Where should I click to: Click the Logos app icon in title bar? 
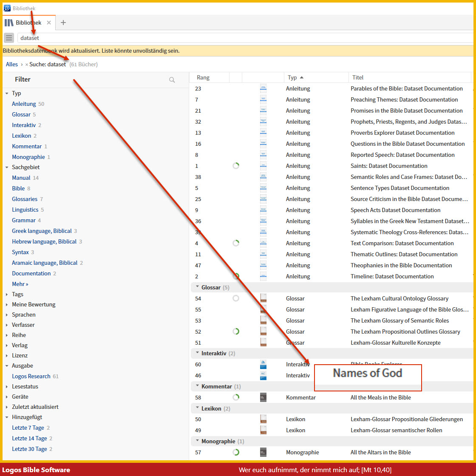pos(7,8)
